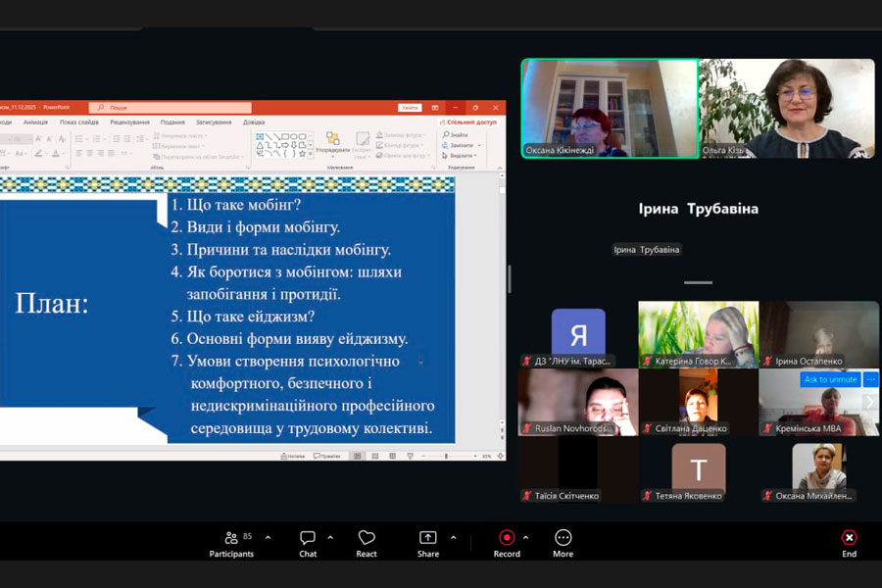Open the Показ слайдів ribbon tab

point(79,122)
